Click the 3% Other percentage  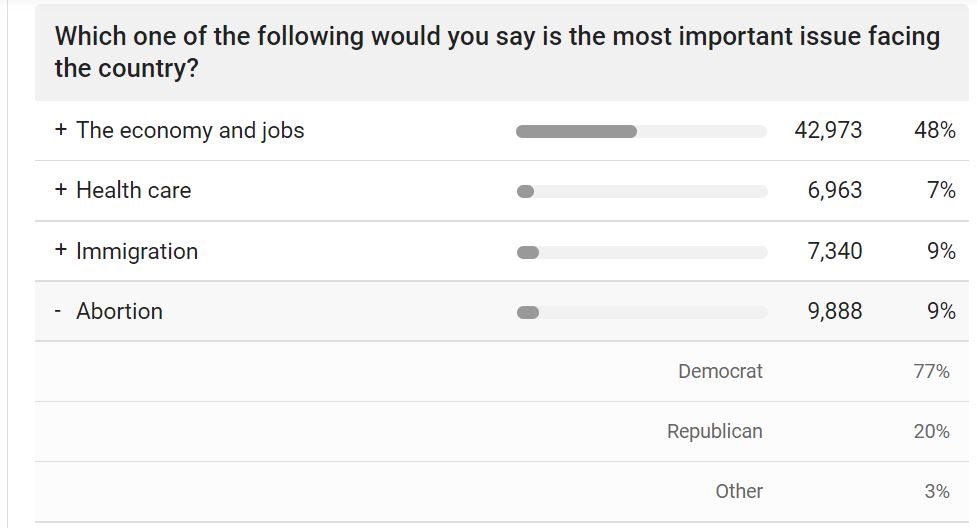(936, 491)
